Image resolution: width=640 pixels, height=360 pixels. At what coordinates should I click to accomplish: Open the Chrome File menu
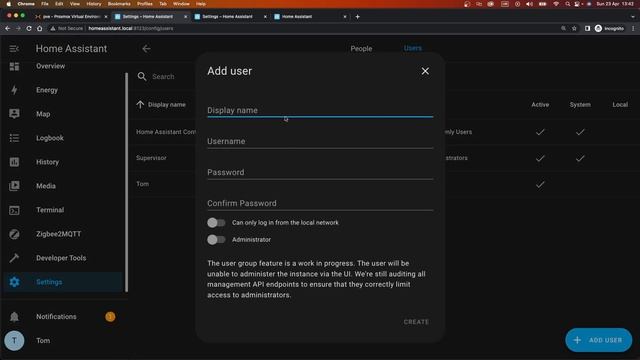[45, 4]
